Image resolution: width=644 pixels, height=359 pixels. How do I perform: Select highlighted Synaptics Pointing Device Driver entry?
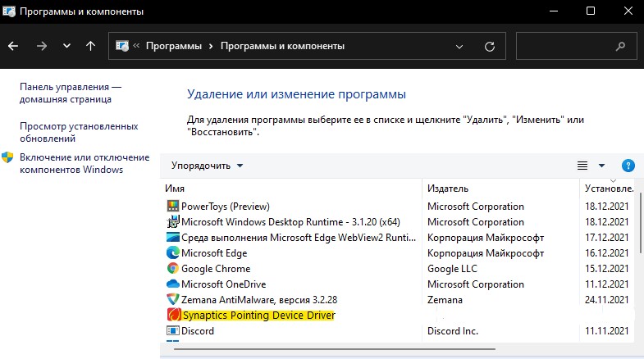258,315
